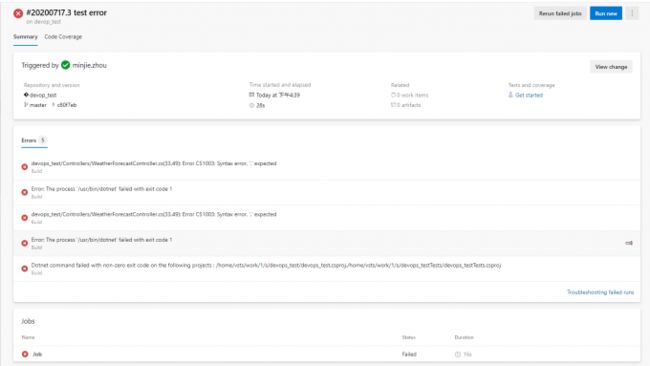
Task: Click the red failed icon beside Job
Action: [25, 354]
